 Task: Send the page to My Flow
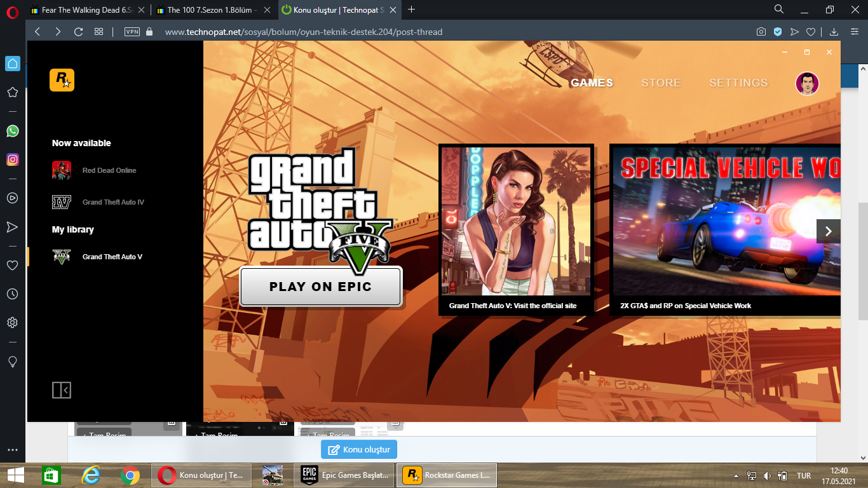click(794, 32)
